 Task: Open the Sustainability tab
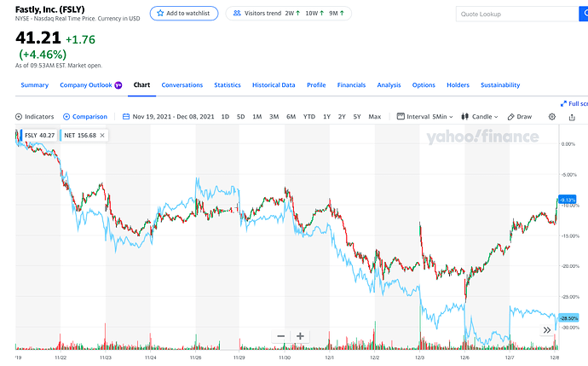[x=500, y=85]
